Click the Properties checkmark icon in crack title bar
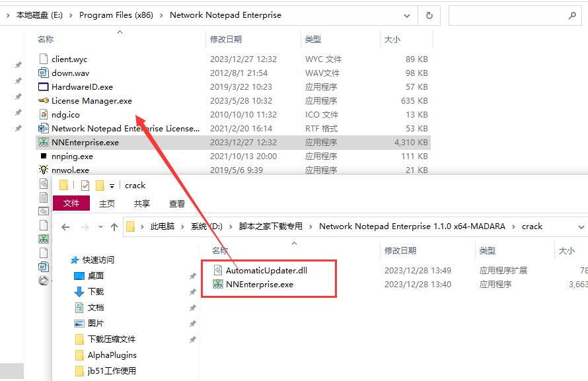Image resolution: width=588 pixels, height=381 pixels. pyautogui.click(x=85, y=185)
